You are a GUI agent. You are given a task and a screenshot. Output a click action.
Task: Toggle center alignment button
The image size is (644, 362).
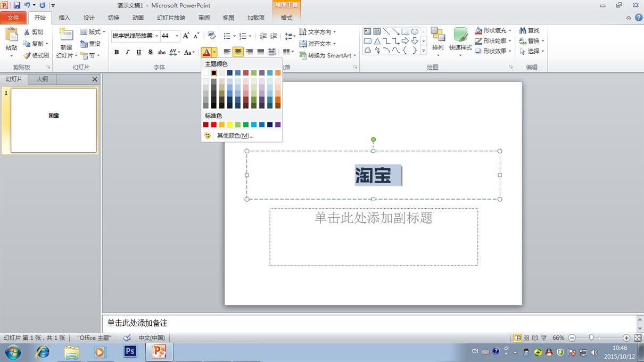click(238, 52)
